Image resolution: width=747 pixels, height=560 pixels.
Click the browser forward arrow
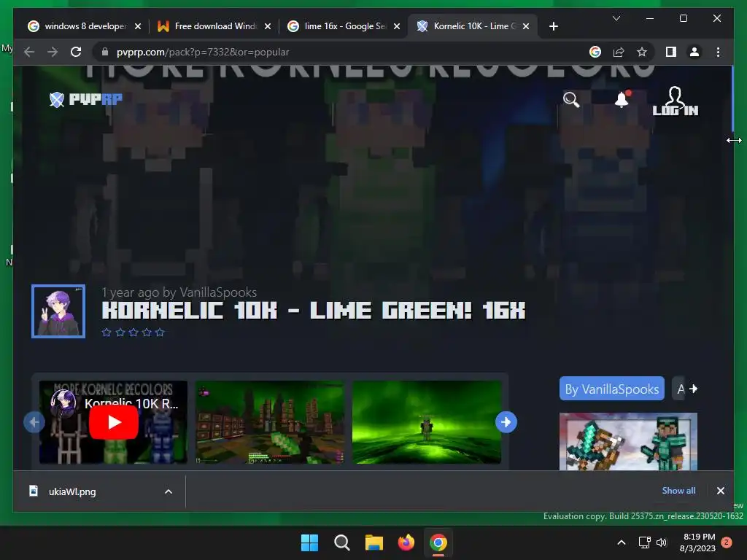point(53,52)
